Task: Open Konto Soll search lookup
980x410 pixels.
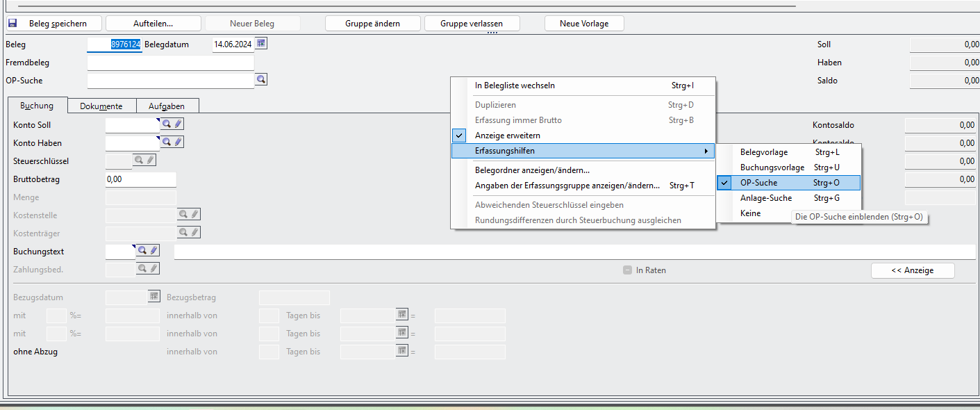Action: pos(167,124)
